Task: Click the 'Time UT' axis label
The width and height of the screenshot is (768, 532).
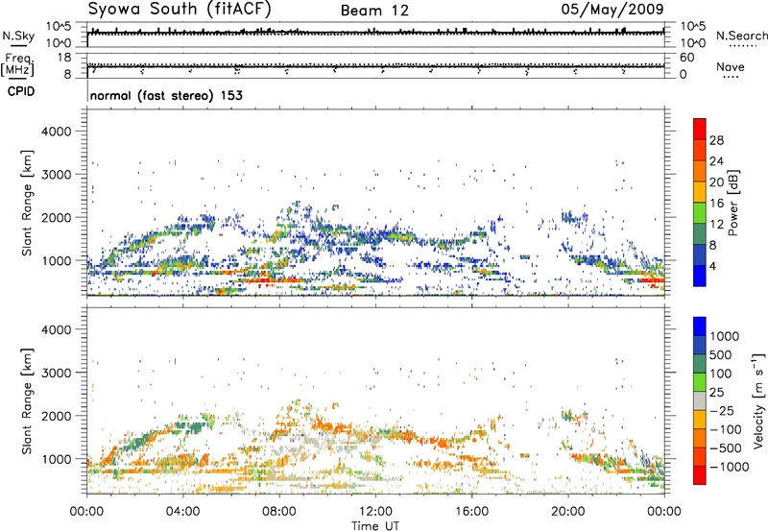Action: pos(375,526)
